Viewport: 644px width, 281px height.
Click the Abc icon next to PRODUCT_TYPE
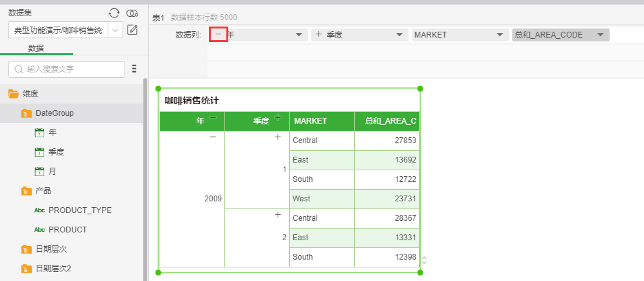[39, 210]
